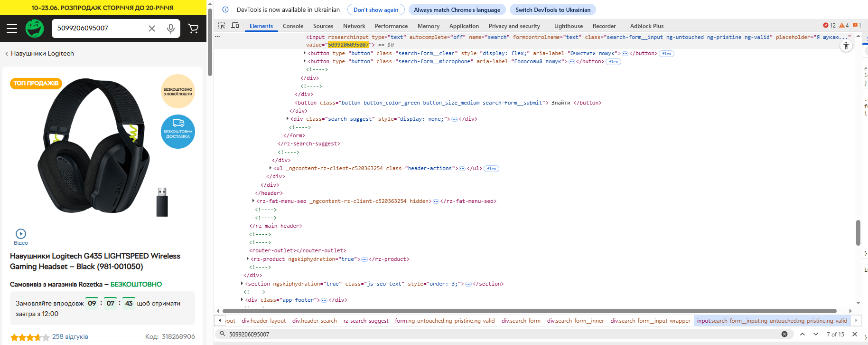Click the ТОП ПРОДАЖІВ label
Viewport: 868px width, 345px height.
(36, 83)
